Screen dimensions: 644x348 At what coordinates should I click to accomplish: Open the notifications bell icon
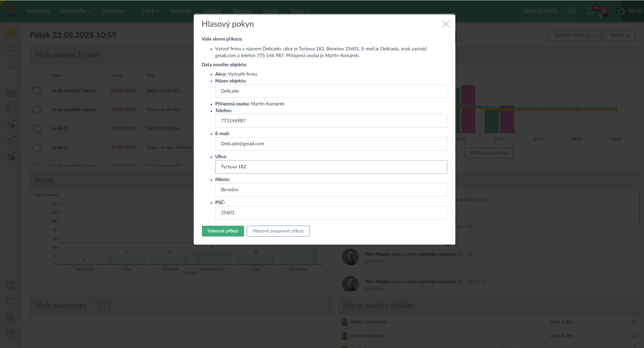590,11
